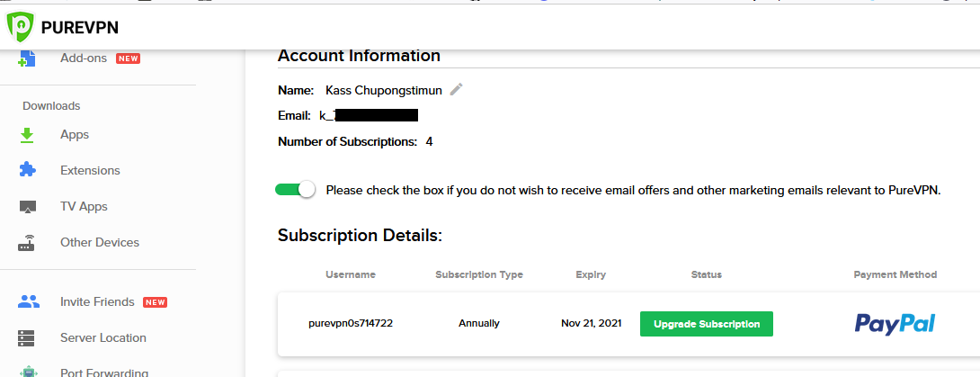Screen dimensions: 980x377
Task: Open the TV Apps sidebar link
Action: click(x=84, y=206)
